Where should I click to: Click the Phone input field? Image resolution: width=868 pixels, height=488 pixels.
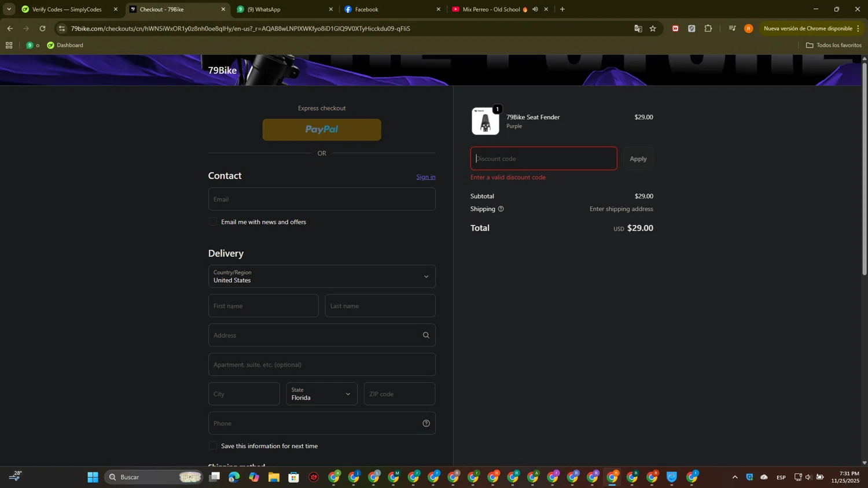point(322,423)
